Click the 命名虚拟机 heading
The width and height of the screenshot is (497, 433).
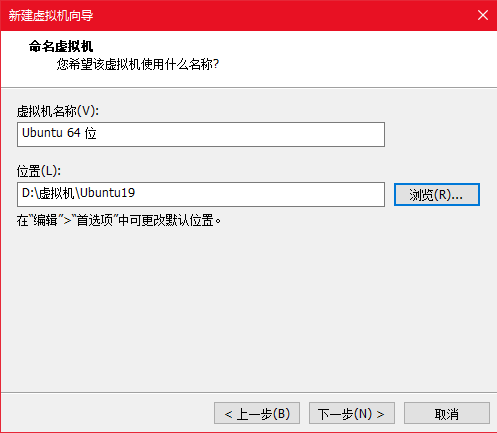(61, 46)
